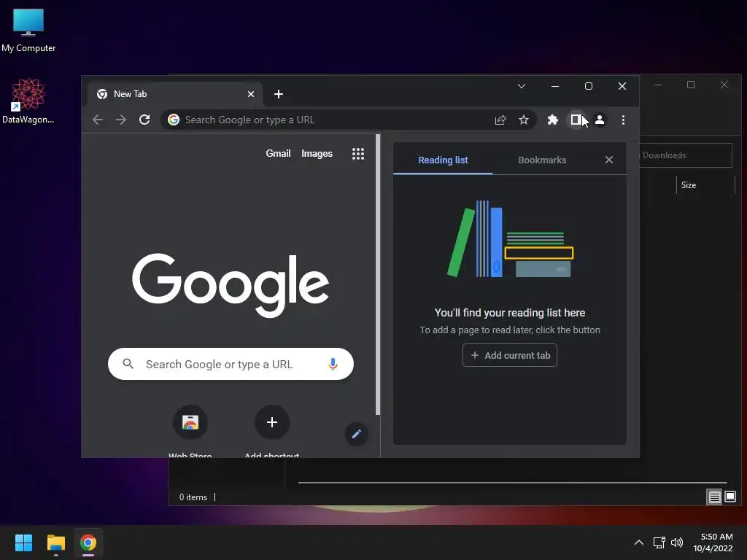This screenshot has height=560, width=747.
Task: Open the volume speaker tray icon
Action: (677, 542)
